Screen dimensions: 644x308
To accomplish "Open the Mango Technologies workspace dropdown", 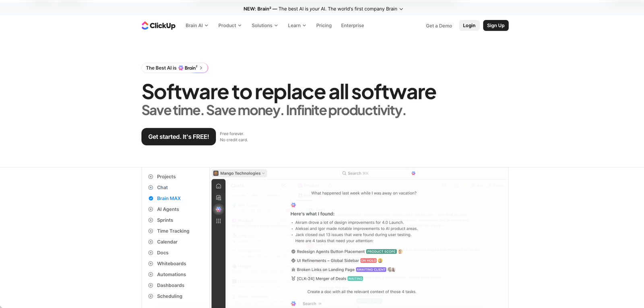I will tap(239, 173).
